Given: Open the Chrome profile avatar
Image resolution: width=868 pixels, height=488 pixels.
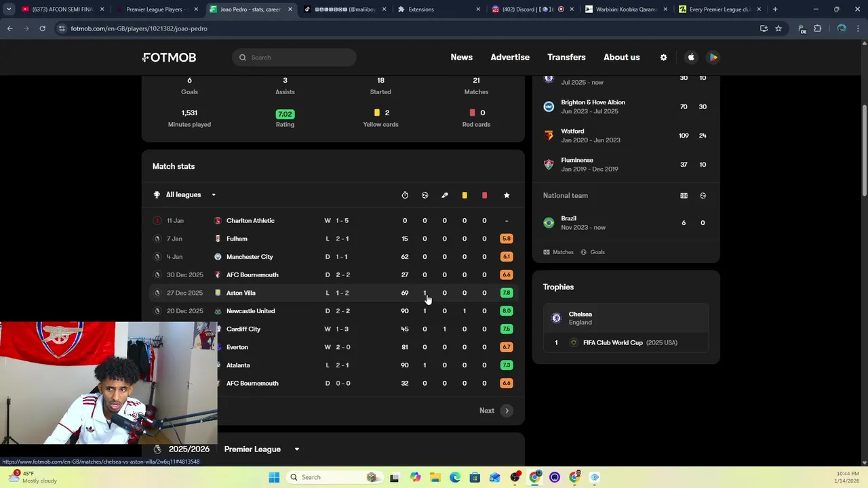Looking at the screenshot, I should (x=842, y=28).
